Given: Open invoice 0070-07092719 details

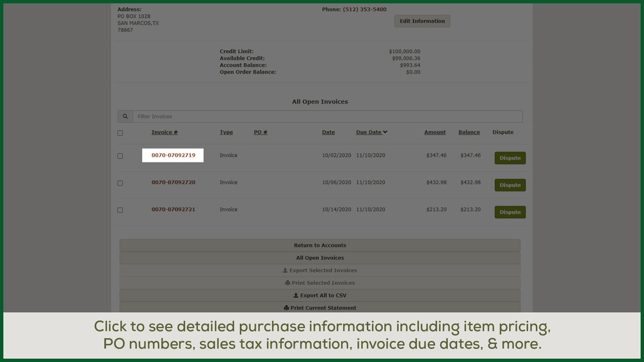Looking at the screenshot, I should (x=173, y=156).
